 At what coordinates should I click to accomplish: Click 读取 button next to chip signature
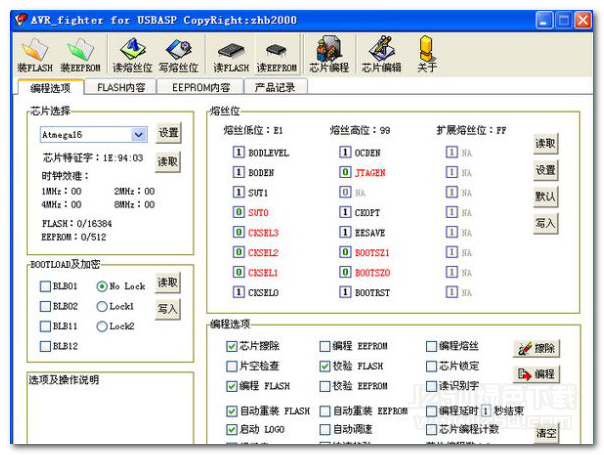168,161
